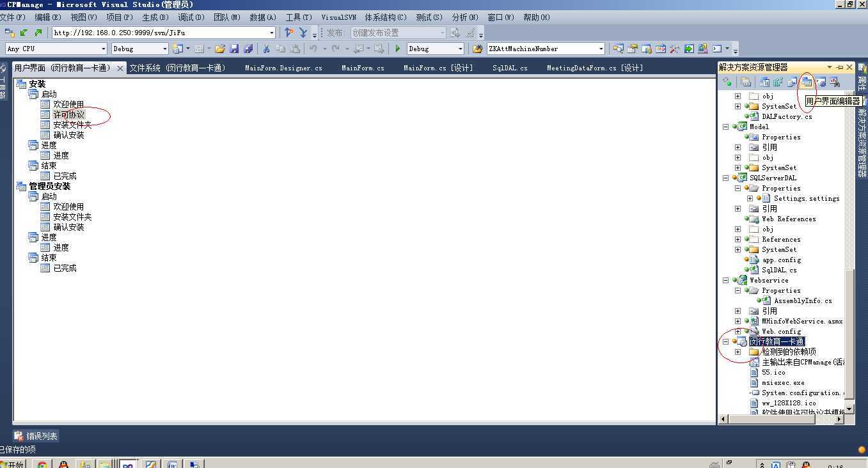Click Solution Explorer vertical scrollbar down arrow
The width and height of the screenshot is (868, 468).
click(x=849, y=409)
